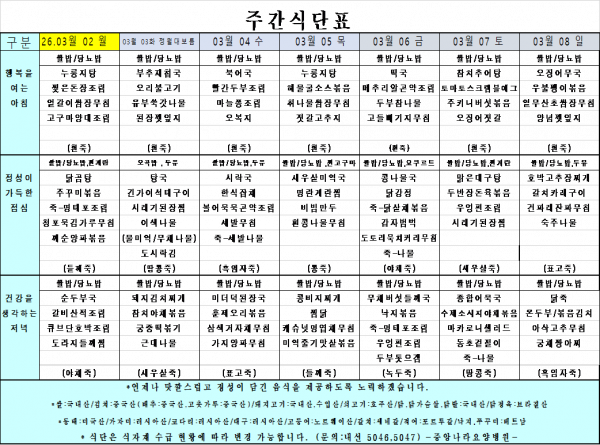This screenshot has height=445, width=600.
Task: Select the 03월 06 금 column header
Action: (x=399, y=42)
